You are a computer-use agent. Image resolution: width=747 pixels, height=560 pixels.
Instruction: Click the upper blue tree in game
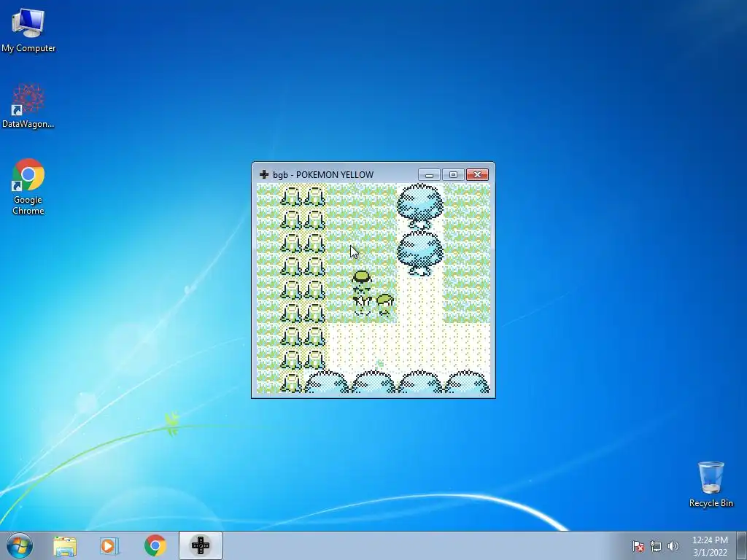(x=420, y=206)
